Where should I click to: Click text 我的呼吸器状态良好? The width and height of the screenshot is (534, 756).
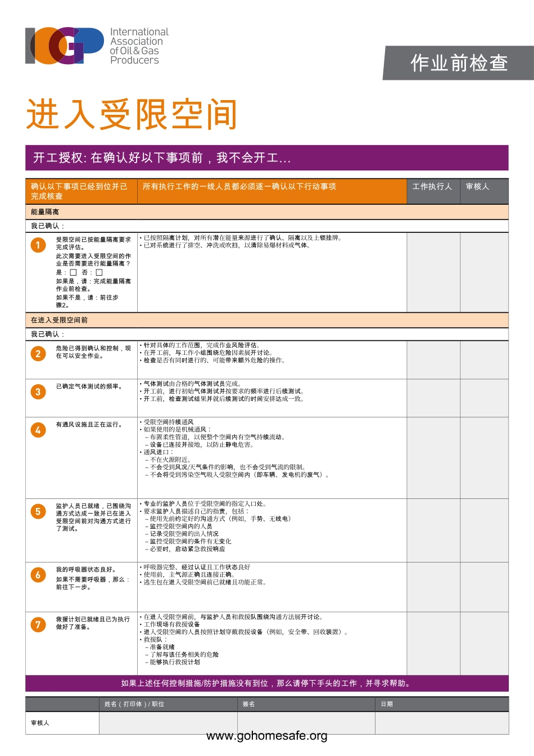[x=85, y=569]
